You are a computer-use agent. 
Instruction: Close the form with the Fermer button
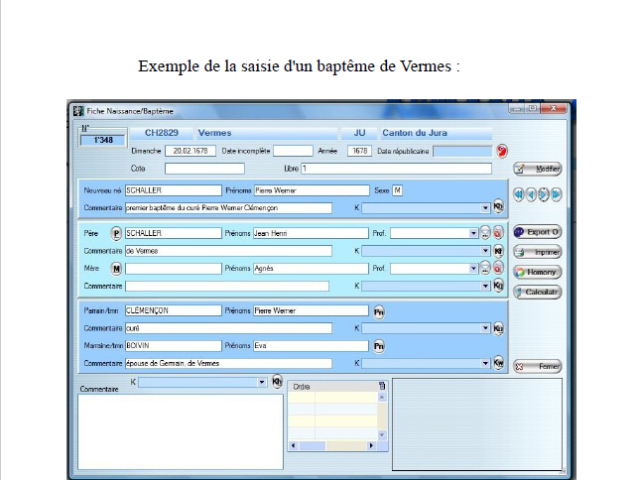(537, 366)
